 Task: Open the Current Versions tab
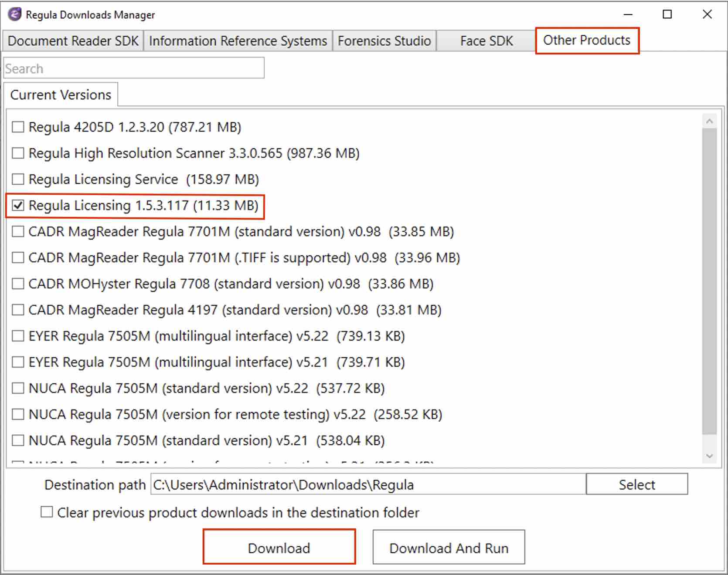click(x=61, y=95)
